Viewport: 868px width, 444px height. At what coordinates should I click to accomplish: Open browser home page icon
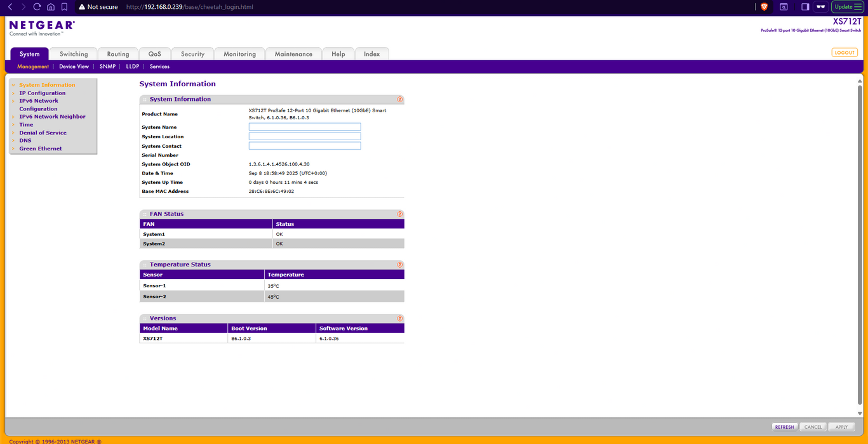(x=51, y=6)
